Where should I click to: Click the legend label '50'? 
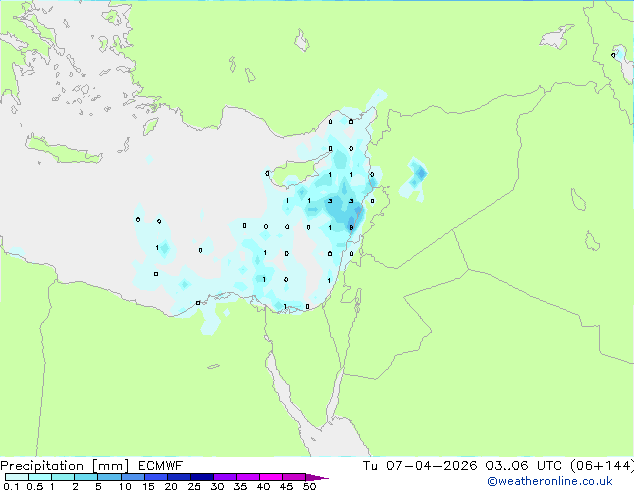pyautogui.click(x=309, y=486)
